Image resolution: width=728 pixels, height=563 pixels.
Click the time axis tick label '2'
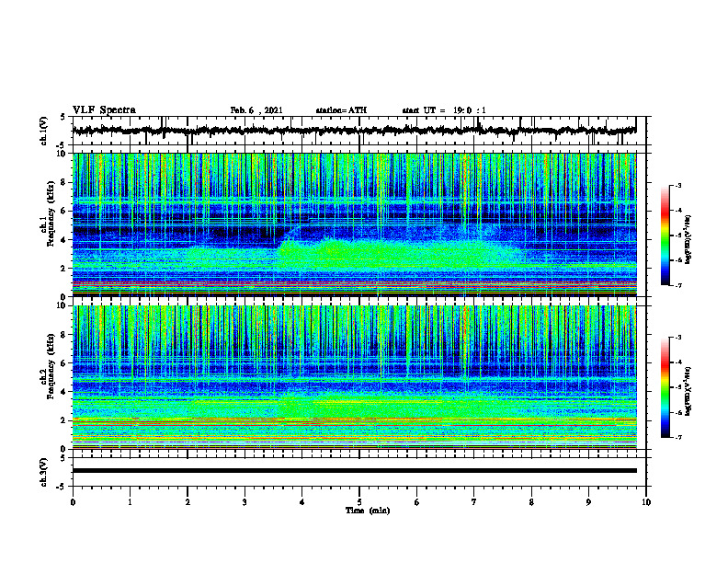188,502
